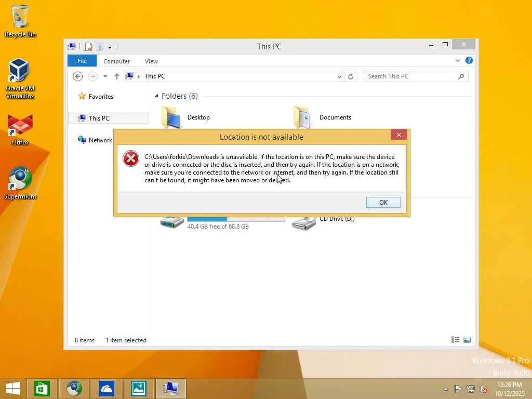Open Supermium from the taskbar

click(x=74, y=389)
